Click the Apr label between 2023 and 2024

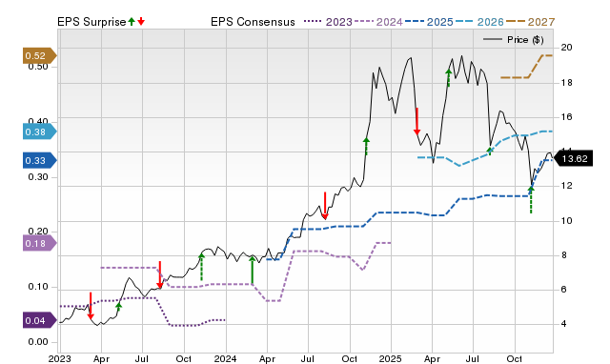(x=101, y=358)
